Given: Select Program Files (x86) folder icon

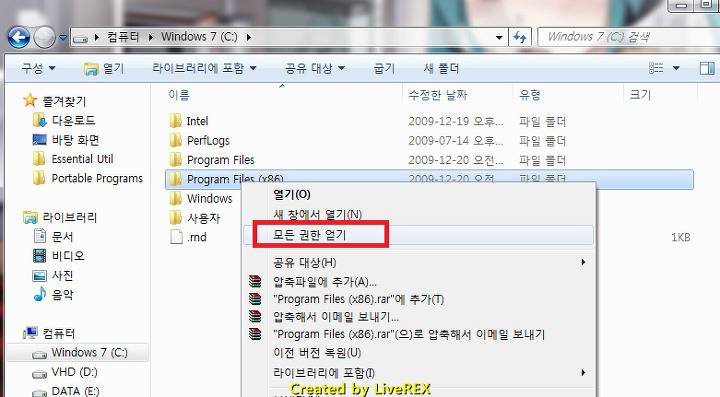Looking at the screenshot, I should (175, 179).
